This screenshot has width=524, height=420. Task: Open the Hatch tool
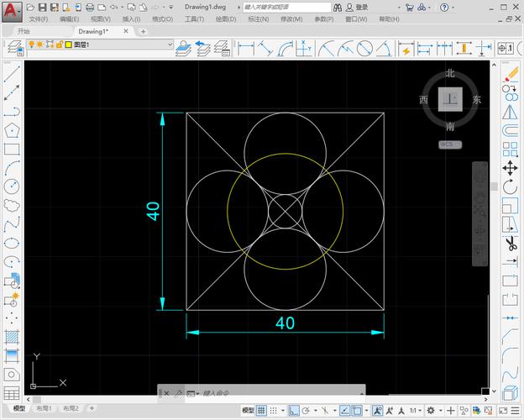click(x=11, y=337)
